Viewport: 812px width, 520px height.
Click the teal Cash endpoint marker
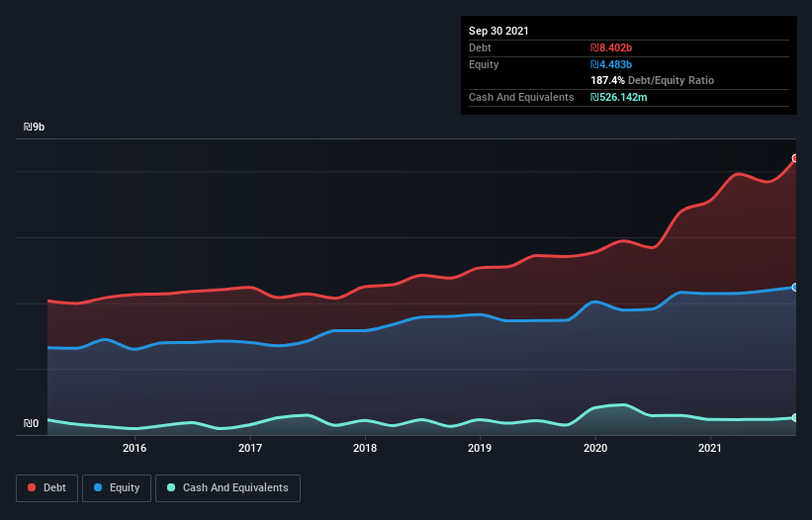tap(795, 417)
